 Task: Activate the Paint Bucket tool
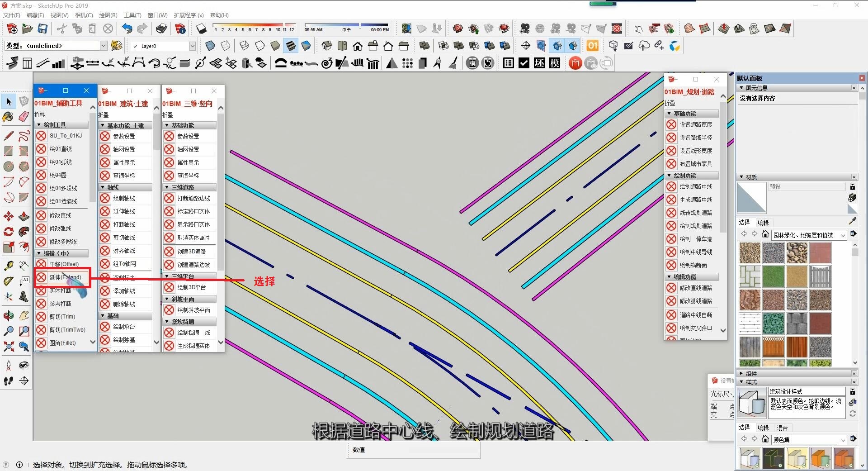pos(9,117)
